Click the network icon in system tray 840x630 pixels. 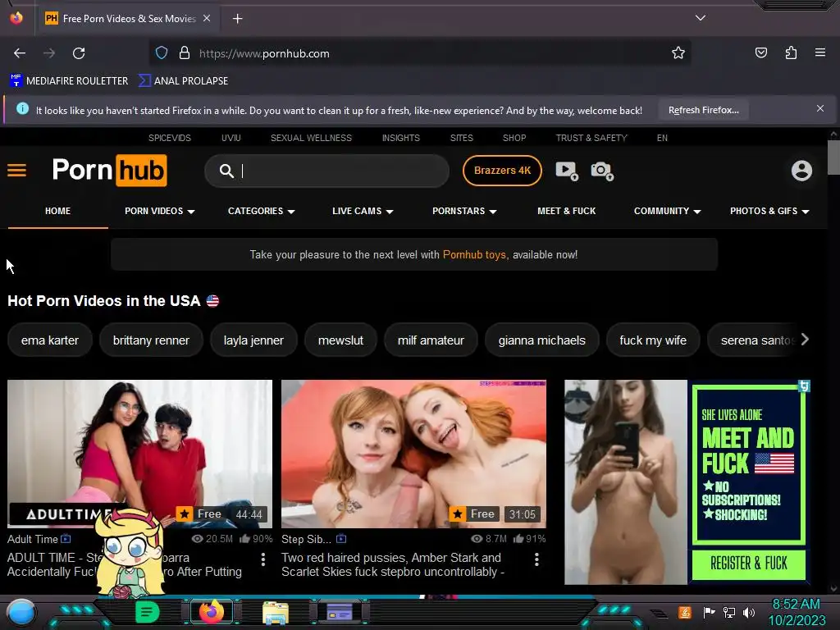[729, 612]
